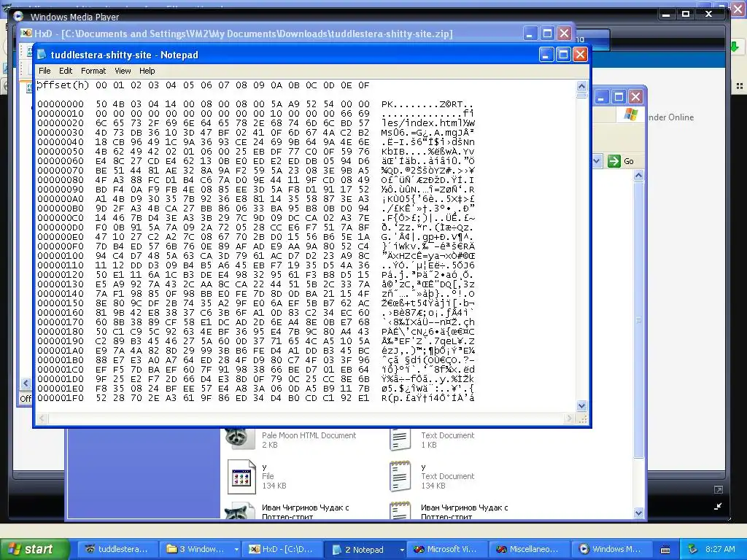Switch to Microsoft Vi... taskbar button
The width and height of the screenshot is (747, 560).
pos(449,549)
